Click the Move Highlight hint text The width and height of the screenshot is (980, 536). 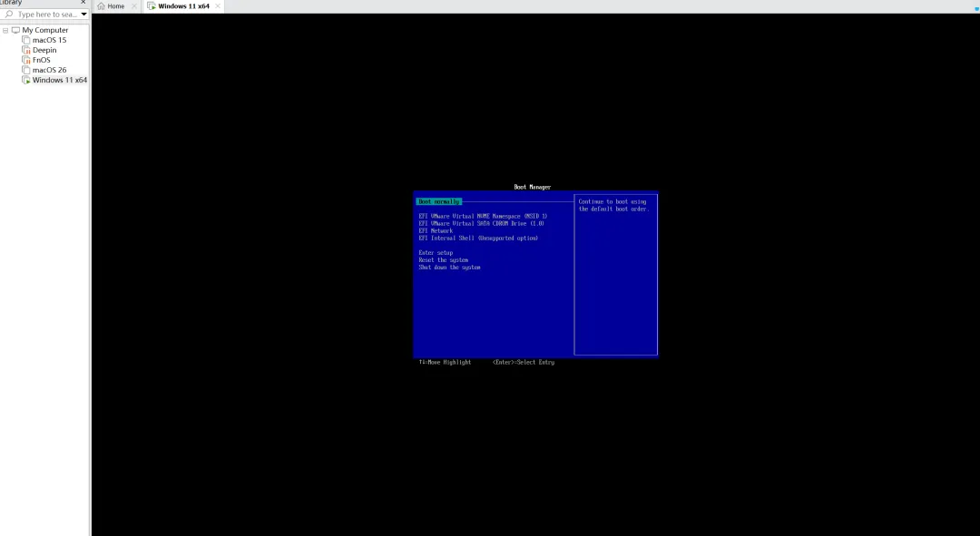pyautogui.click(x=445, y=363)
